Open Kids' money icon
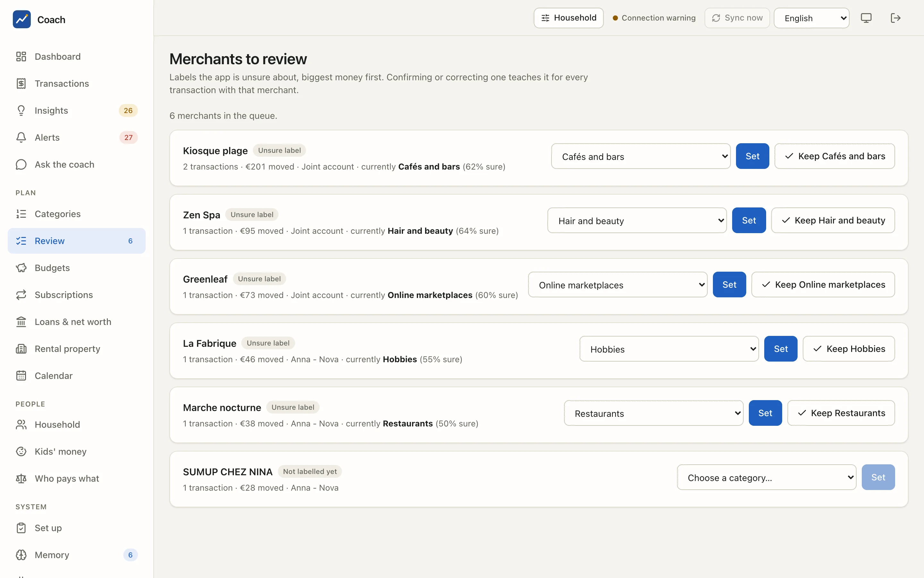924x578 pixels. tap(21, 451)
